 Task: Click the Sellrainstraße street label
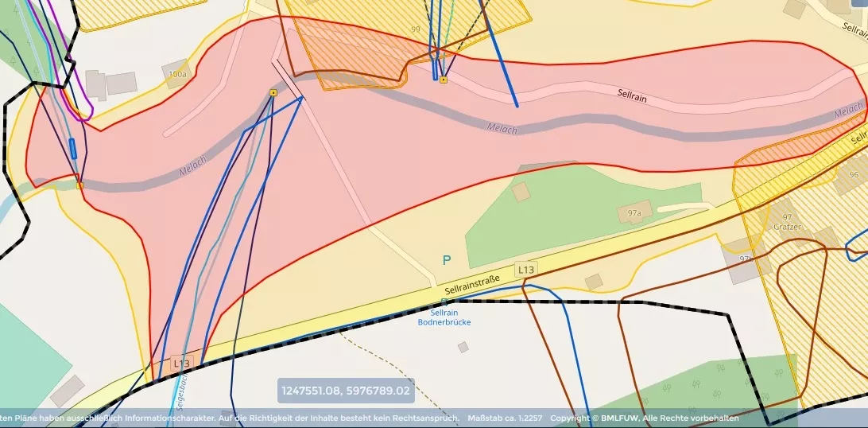[472, 285]
